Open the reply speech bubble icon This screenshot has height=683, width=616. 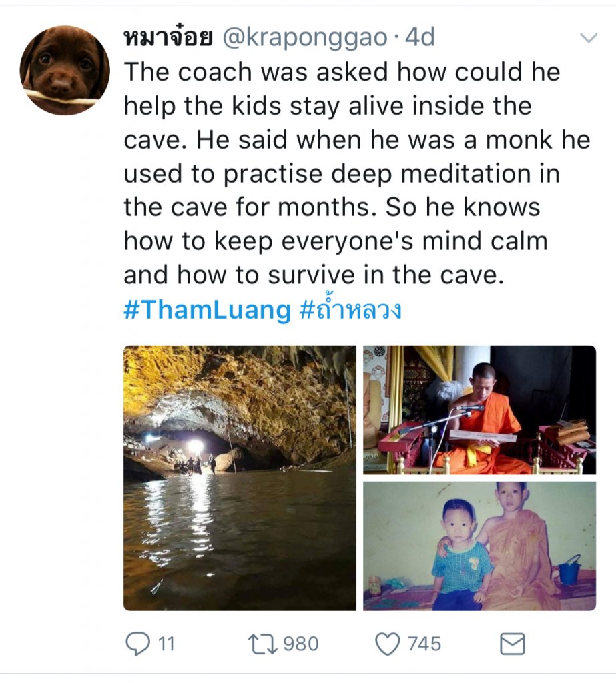point(137,644)
